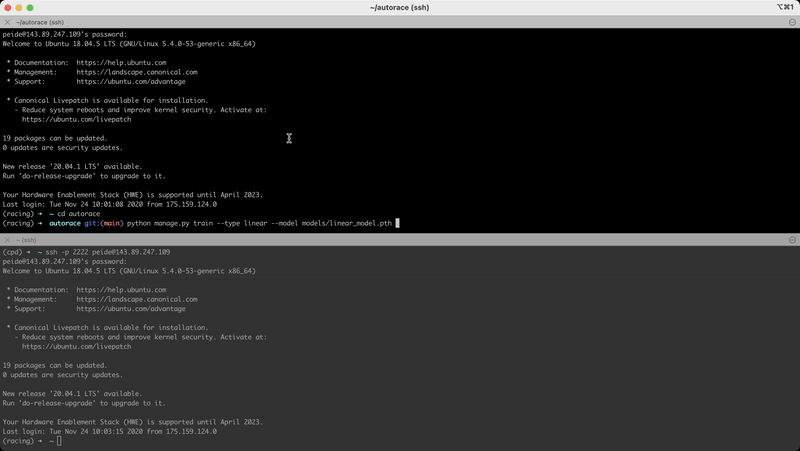Open https://ubuntu.com/advantage link in bottom pane
Image resolution: width=800 pixels, height=451 pixels.
(131, 309)
